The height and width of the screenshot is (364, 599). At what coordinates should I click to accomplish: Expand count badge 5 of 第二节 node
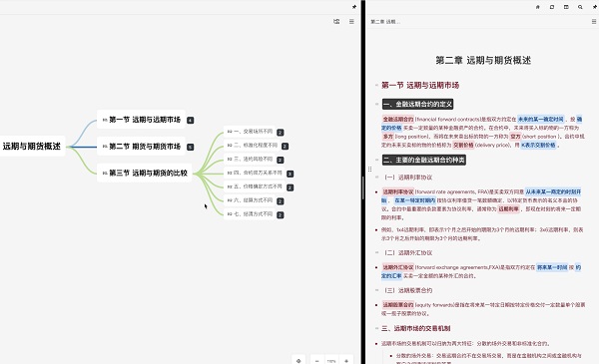[191, 147]
